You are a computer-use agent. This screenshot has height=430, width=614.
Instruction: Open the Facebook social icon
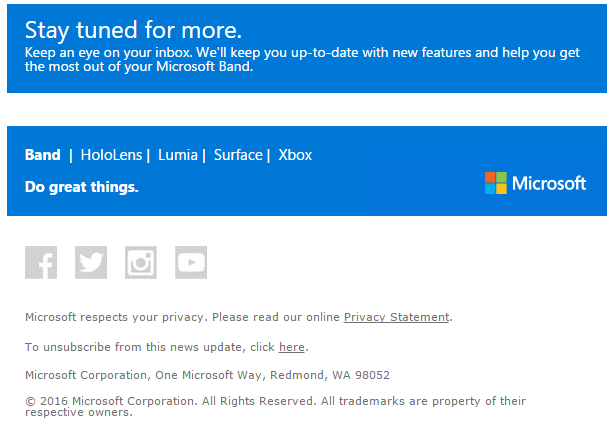41,262
